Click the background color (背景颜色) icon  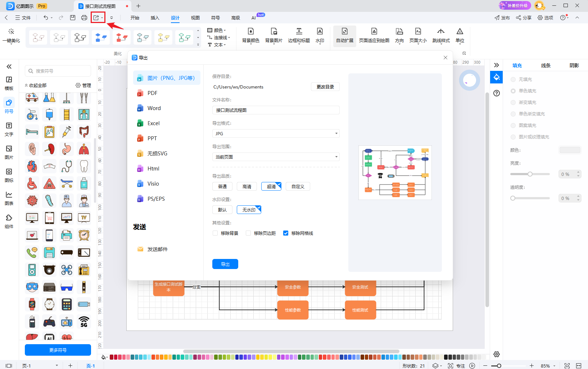(251, 35)
